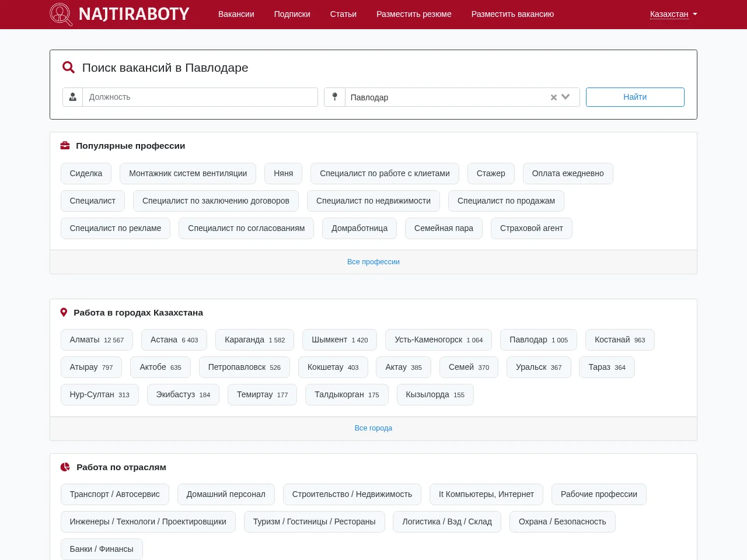Select Банки / Финансы industry

[x=102, y=549]
